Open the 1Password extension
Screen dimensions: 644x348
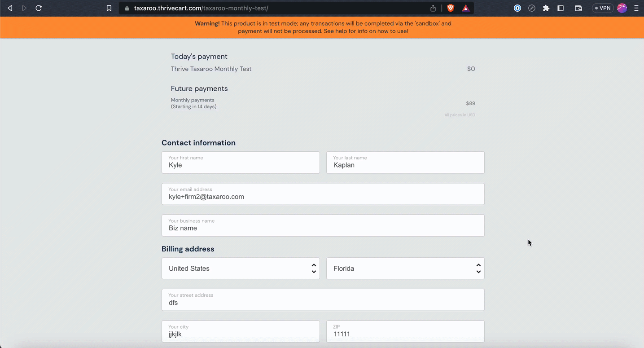[517, 8]
